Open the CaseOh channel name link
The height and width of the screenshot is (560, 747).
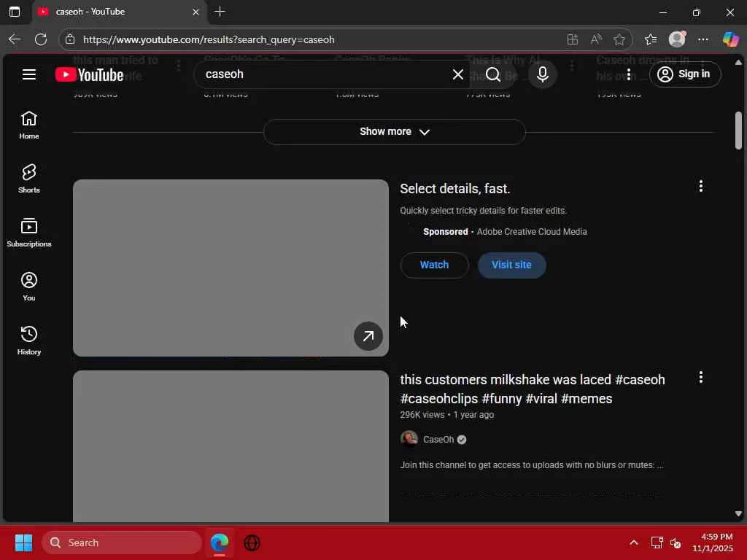click(x=438, y=440)
